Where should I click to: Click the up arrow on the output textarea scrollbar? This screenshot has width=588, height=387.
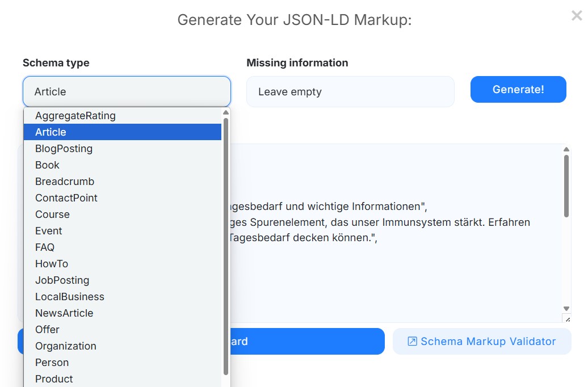[567, 149]
